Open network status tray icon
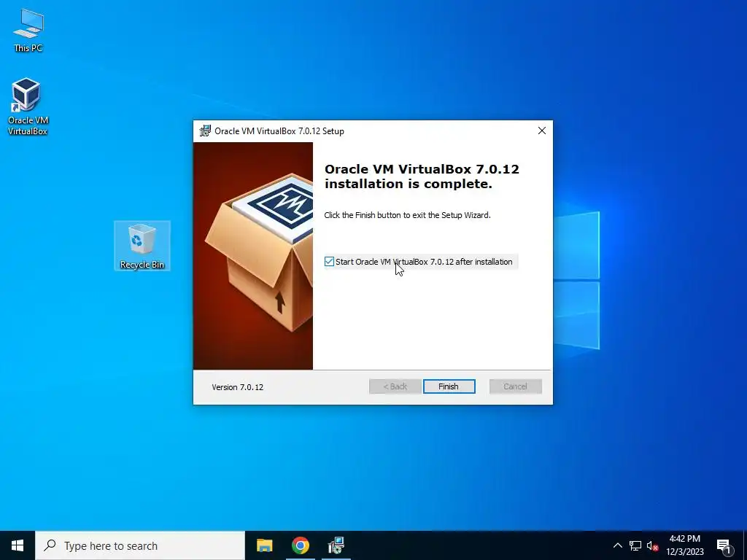 pos(635,545)
